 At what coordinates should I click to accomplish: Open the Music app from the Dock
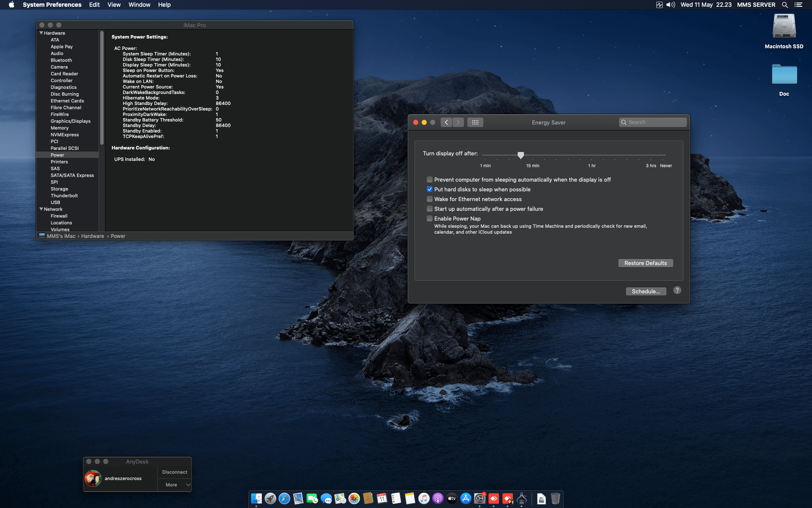pyautogui.click(x=424, y=499)
